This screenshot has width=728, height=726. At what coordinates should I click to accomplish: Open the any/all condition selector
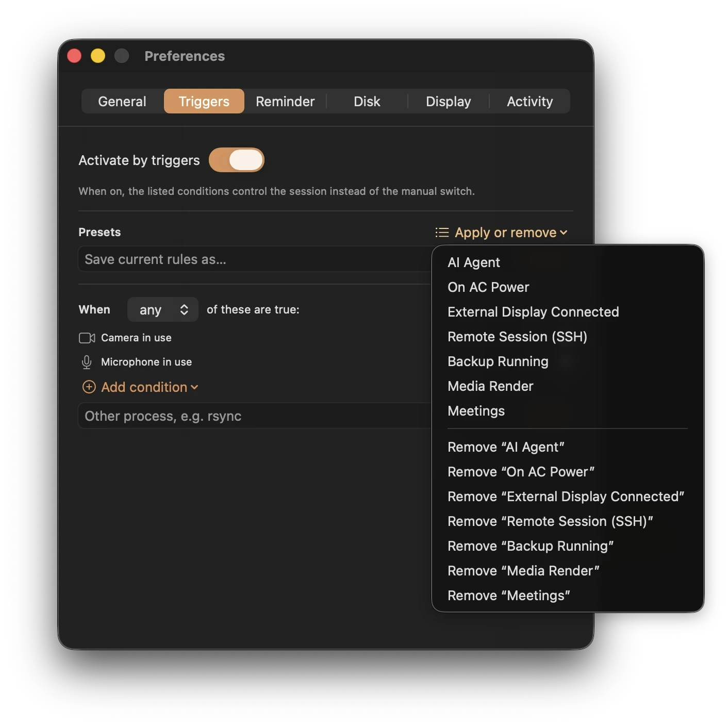[x=163, y=309]
